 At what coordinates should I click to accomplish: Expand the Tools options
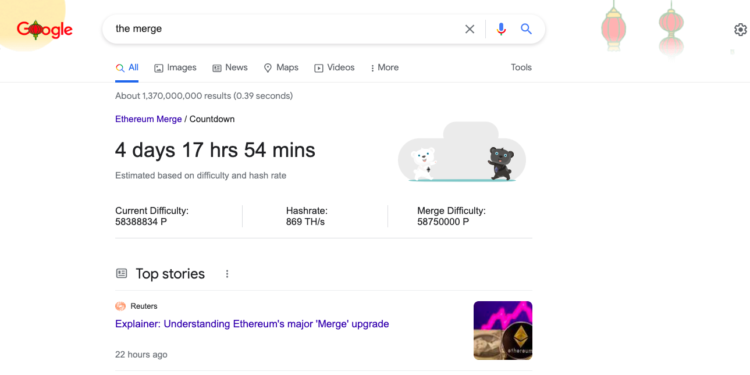point(521,67)
